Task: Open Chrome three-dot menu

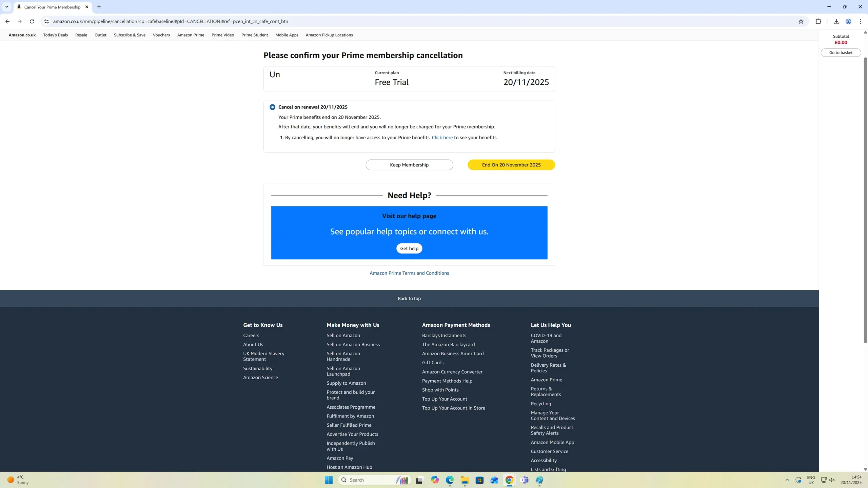Action: [861, 21]
